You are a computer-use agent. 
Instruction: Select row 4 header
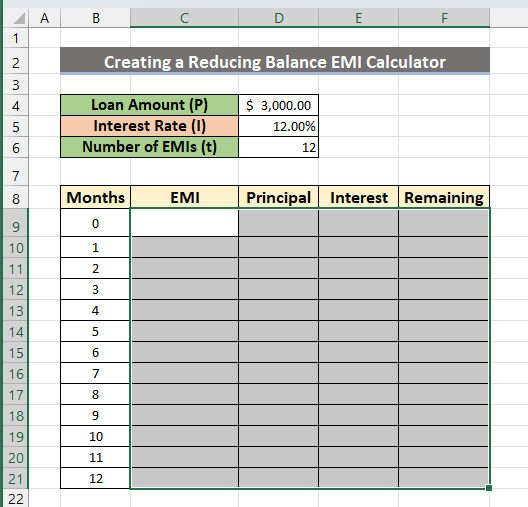[x=15, y=106]
